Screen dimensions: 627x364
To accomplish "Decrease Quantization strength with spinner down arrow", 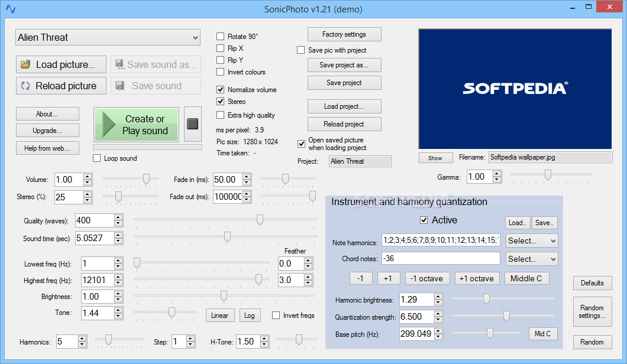I will (x=439, y=320).
